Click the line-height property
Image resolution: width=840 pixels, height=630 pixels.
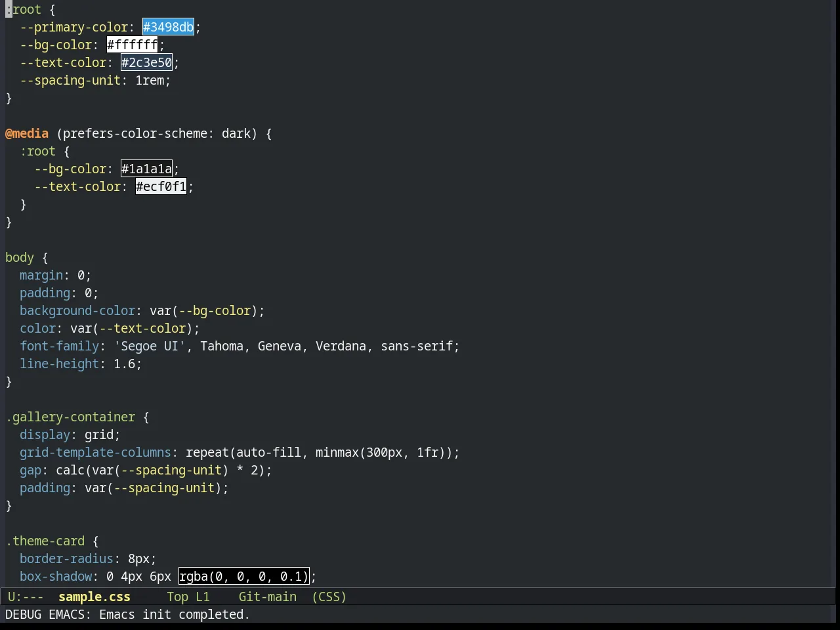click(x=59, y=364)
